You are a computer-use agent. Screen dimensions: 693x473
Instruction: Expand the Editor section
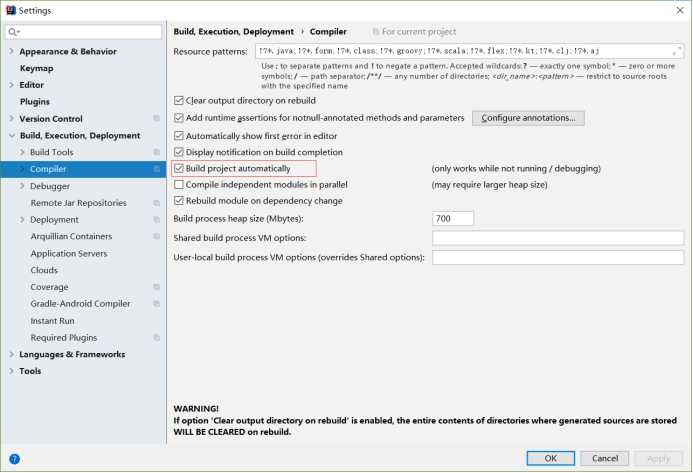(11, 85)
